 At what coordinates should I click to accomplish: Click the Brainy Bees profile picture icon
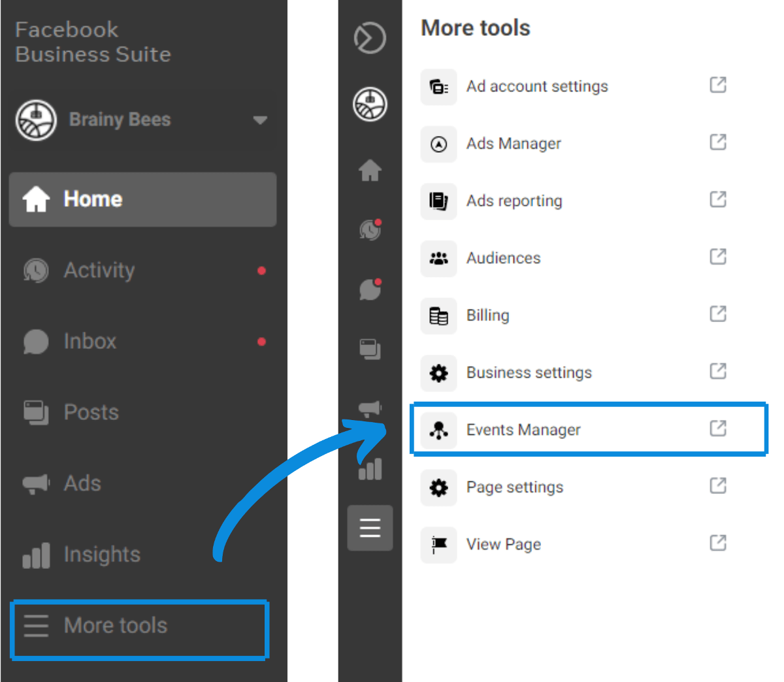[x=36, y=120]
